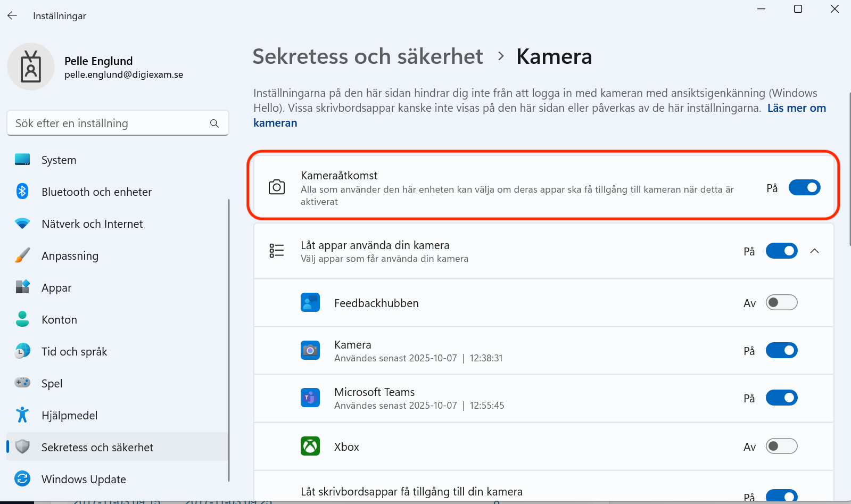The height and width of the screenshot is (504, 851).
Task: Click the Kameraåtkomst title text
Action: [x=339, y=176]
